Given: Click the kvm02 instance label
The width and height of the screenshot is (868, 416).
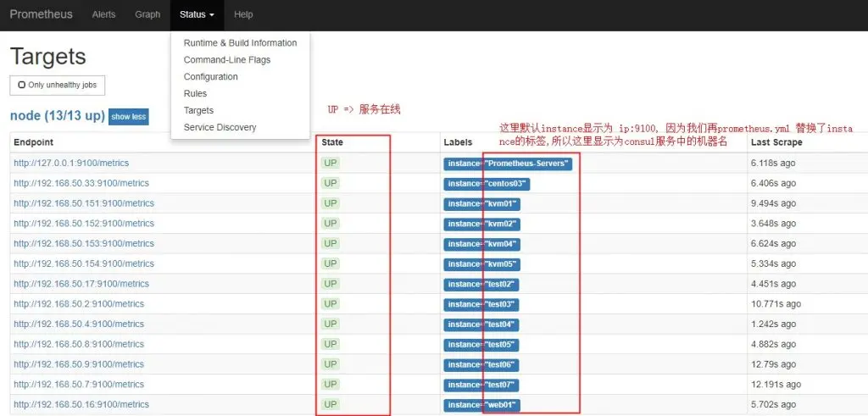Looking at the screenshot, I should click(481, 225).
